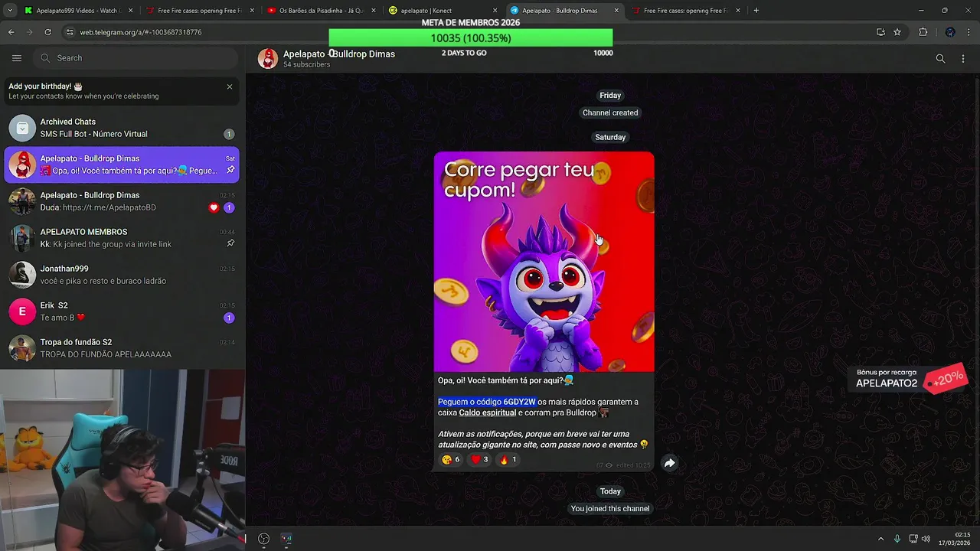
Task: Click the Caldo espiritual link in message
Action: [488, 412]
